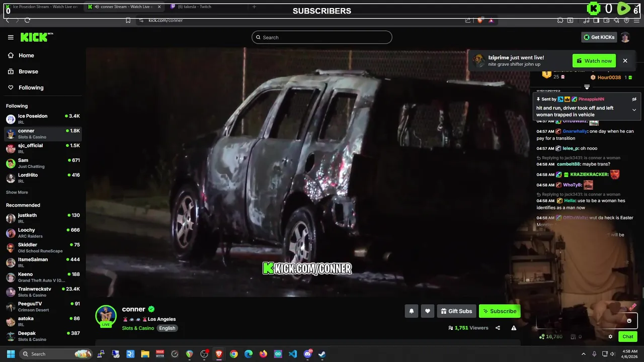Open Trainwreckstv recommended channel
The height and width of the screenshot is (362, 644).
point(43,292)
